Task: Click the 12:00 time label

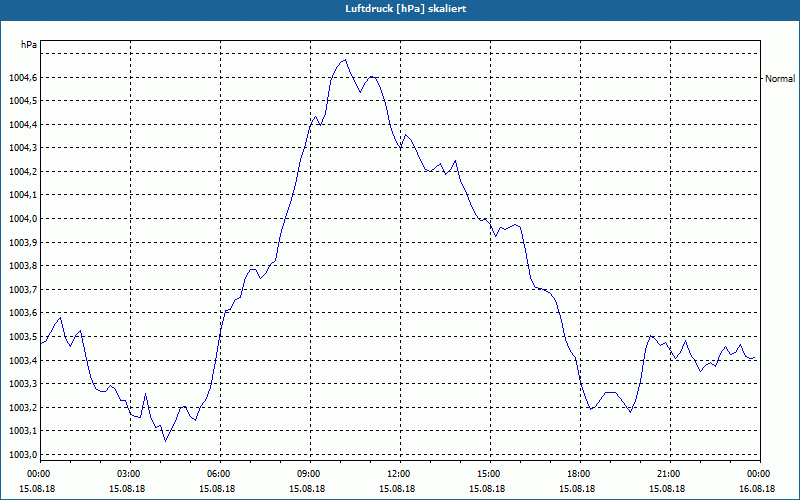Action: coord(400,474)
